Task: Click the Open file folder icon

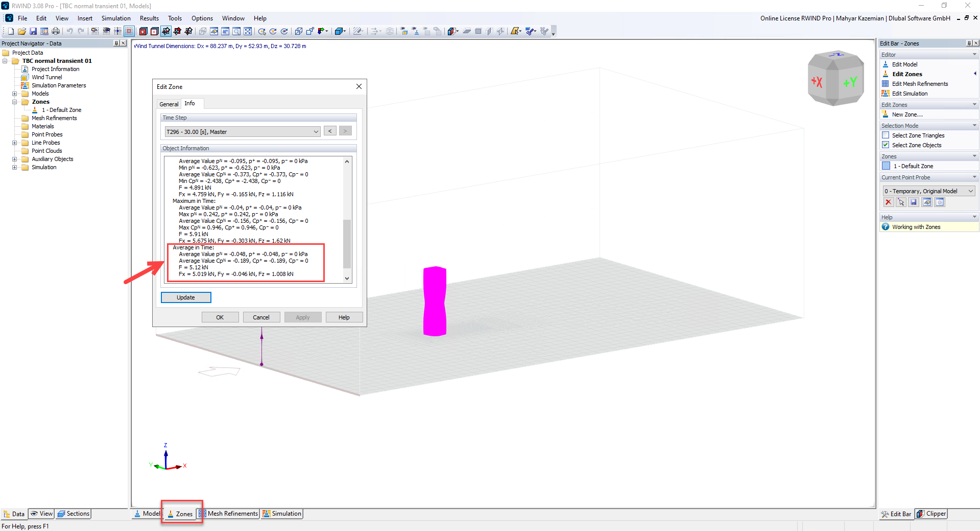Action: pos(22,31)
